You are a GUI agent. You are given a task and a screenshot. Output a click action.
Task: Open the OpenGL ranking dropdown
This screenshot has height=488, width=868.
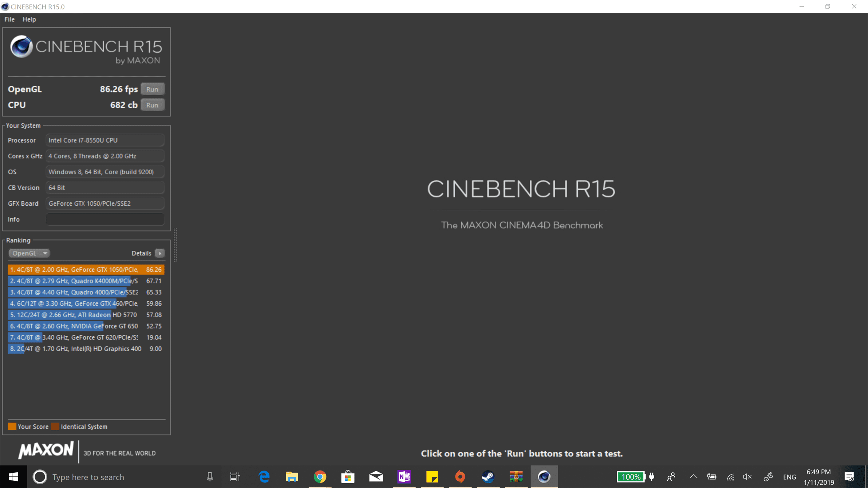[x=29, y=253]
